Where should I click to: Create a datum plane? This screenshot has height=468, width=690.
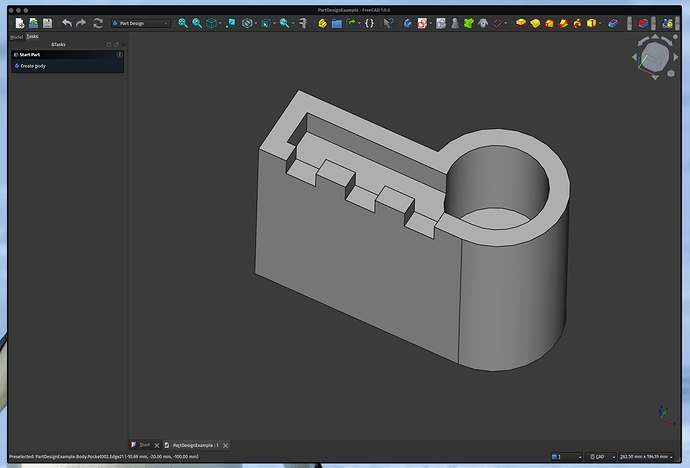tap(497, 23)
